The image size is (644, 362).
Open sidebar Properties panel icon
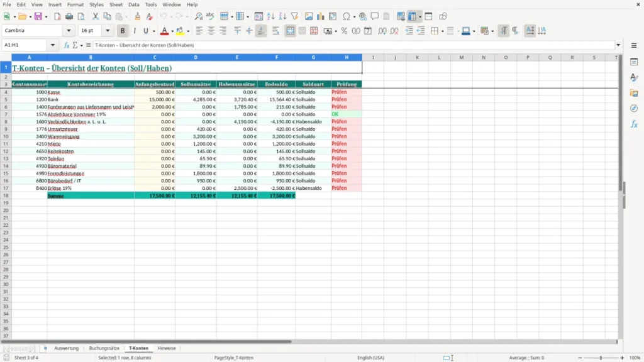634,62
